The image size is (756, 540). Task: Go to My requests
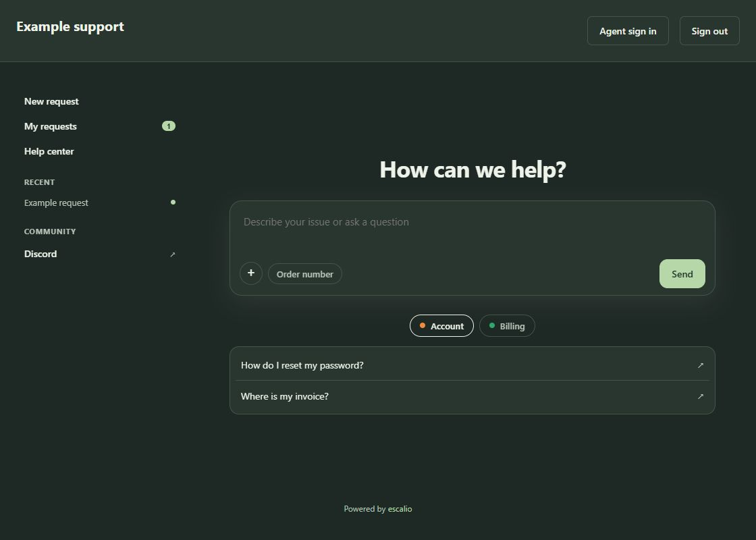tap(100, 126)
